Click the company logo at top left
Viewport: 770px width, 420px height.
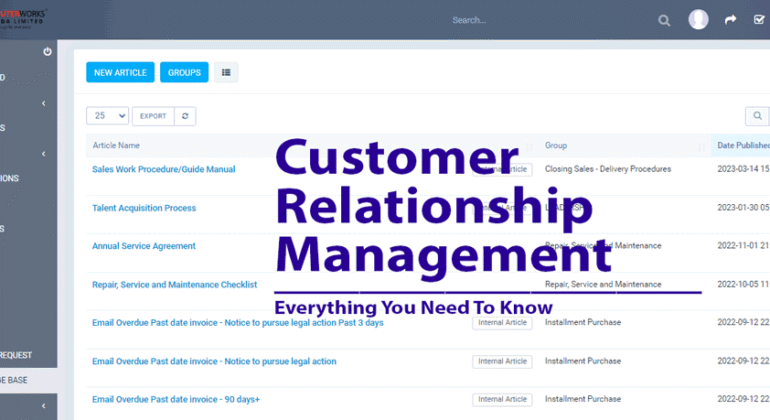pos(23,18)
